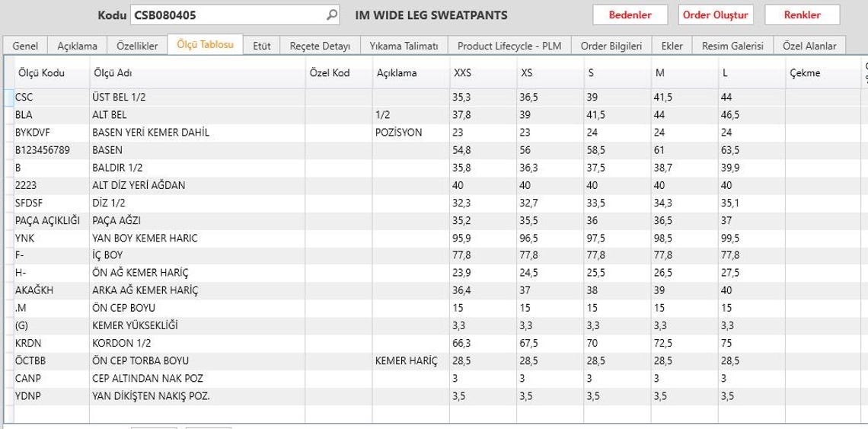The width and height of the screenshot is (868, 429).
Task: Click the magnifier search icon in Kodu field
Action: 331,15
